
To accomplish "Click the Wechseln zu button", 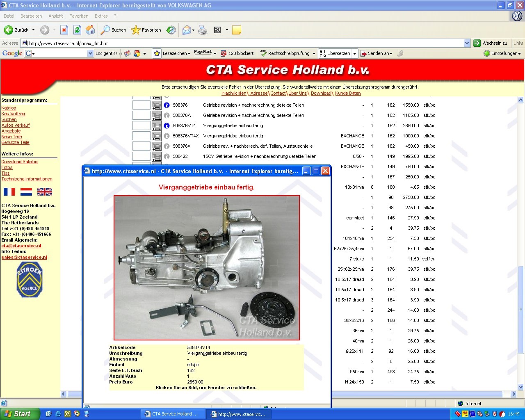I will click(490, 43).
